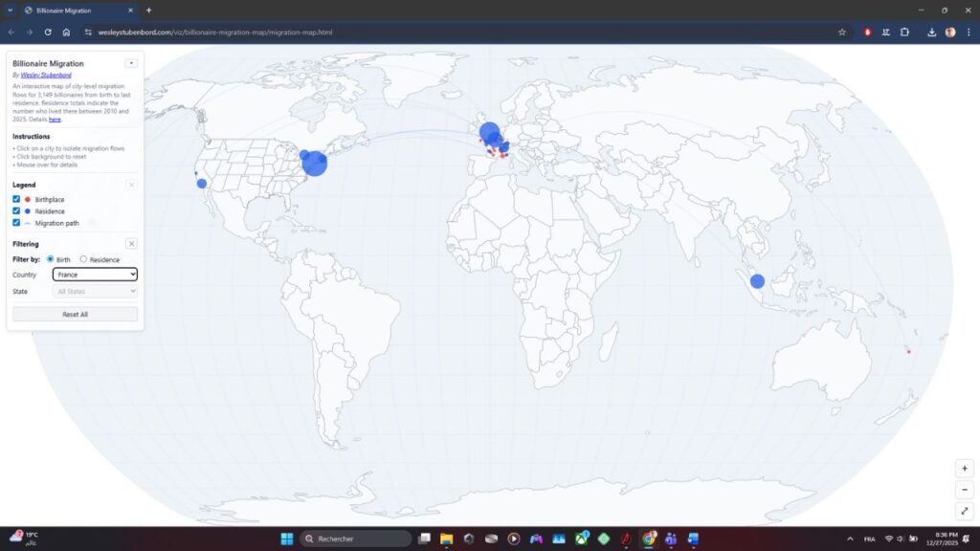Open the browser Downloads icon
This screenshot has width=980, height=551.
click(x=932, y=32)
